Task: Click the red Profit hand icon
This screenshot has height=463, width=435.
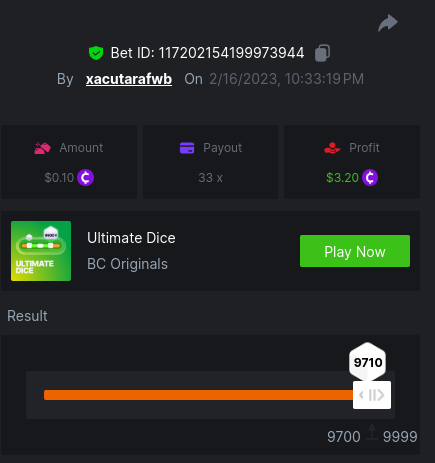Action: click(x=332, y=148)
